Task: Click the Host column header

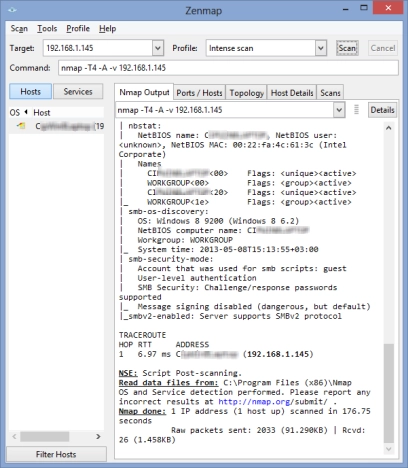Action: tap(68, 112)
